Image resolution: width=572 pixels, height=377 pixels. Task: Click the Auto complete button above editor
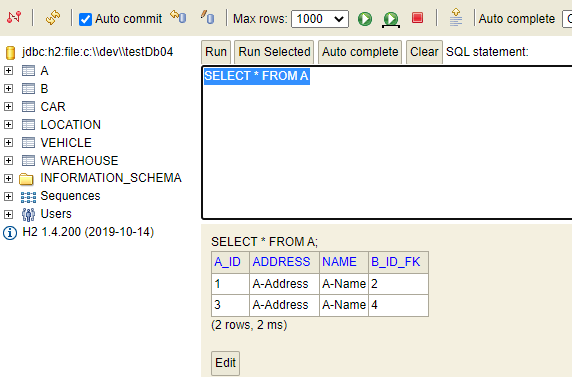pyautogui.click(x=360, y=52)
